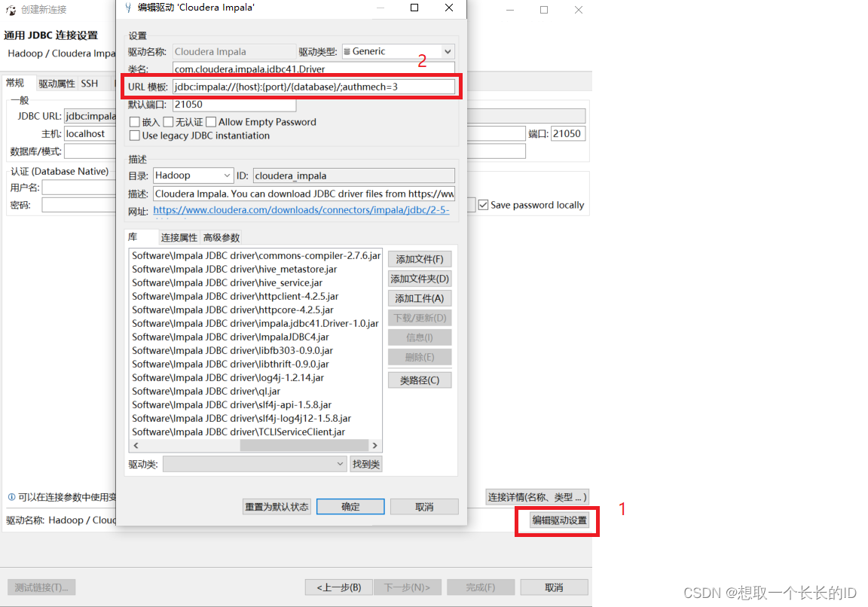The height and width of the screenshot is (607, 868).
Task: Open the Cloudera downloads link
Action: [x=301, y=210]
